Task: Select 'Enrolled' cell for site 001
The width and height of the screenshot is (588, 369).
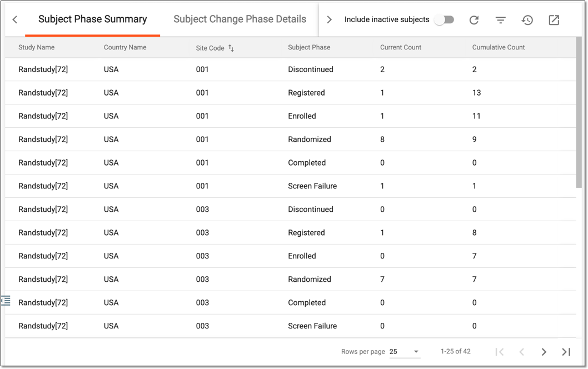Action: coord(302,116)
